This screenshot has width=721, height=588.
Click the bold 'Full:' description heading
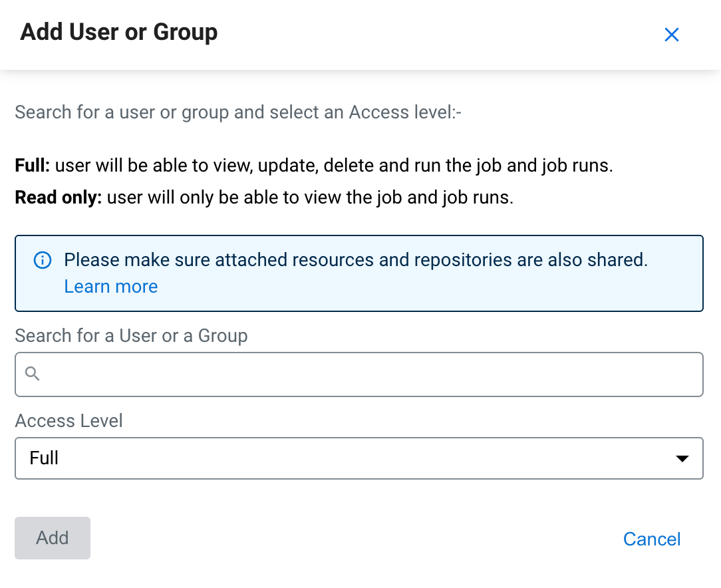[x=33, y=166]
